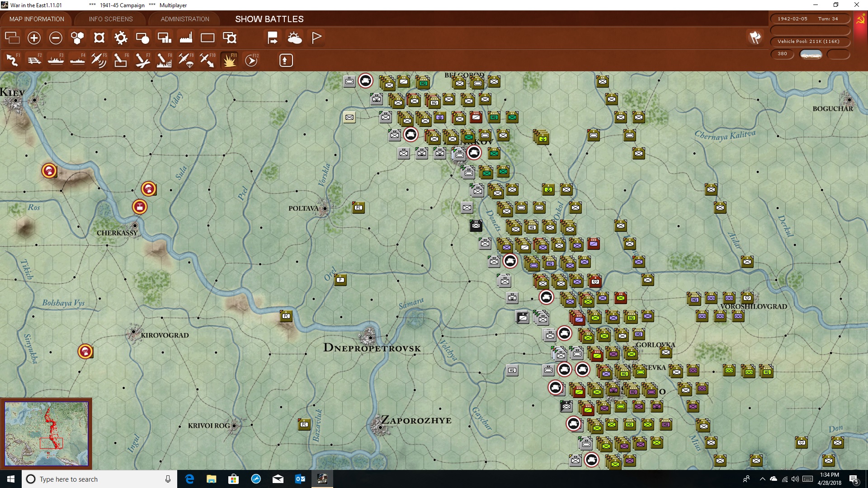Open the INFO SCREENS tab
868x488 pixels.
click(x=111, y=19)
